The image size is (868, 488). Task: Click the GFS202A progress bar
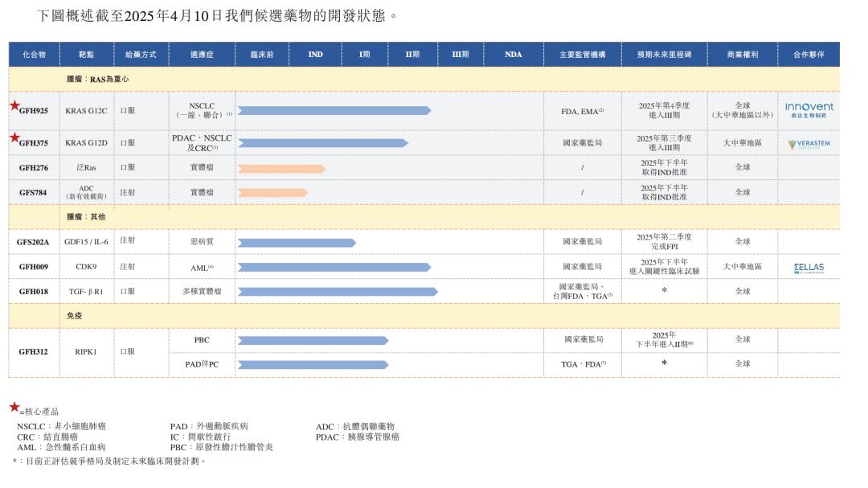click(x=297, y=243)
